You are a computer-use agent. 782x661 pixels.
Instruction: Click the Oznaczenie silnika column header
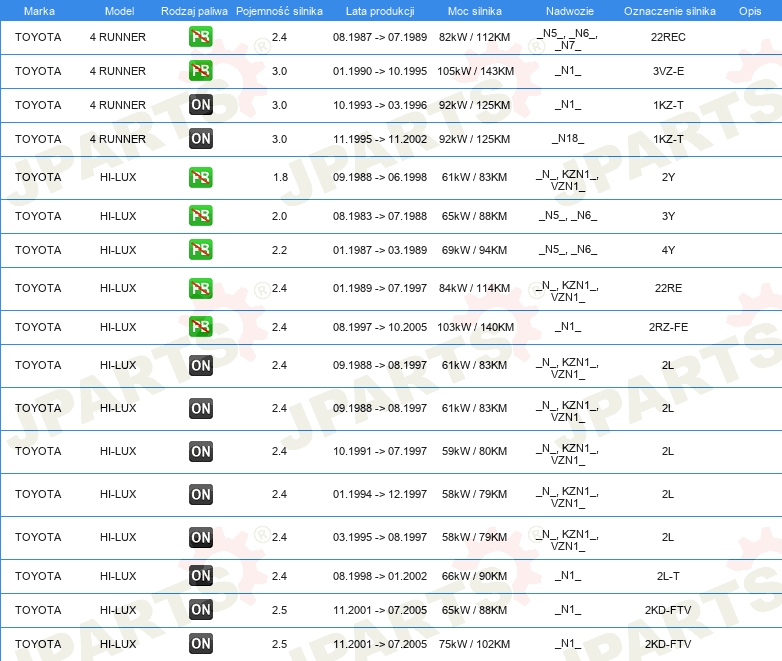[669, 10]
